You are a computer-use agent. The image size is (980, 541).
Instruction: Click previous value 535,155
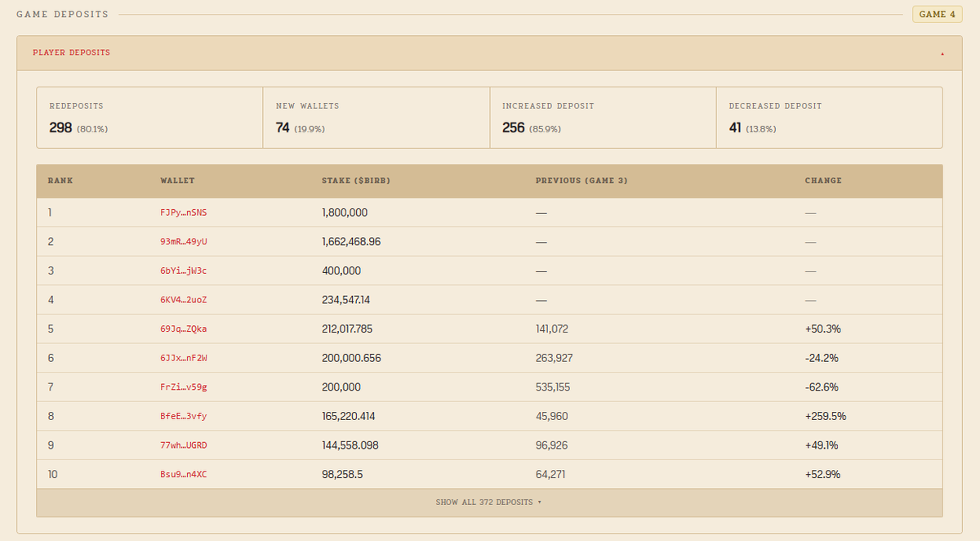[554, 387]
